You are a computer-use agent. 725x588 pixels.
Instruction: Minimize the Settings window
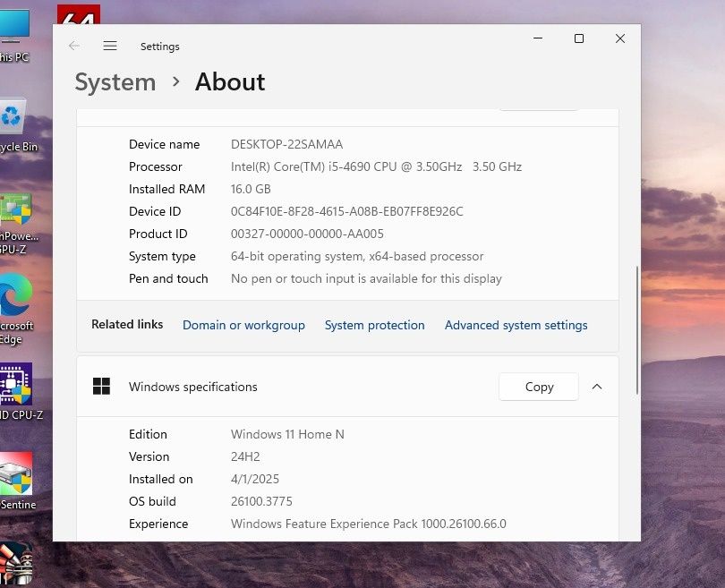[x=538, y=38]
